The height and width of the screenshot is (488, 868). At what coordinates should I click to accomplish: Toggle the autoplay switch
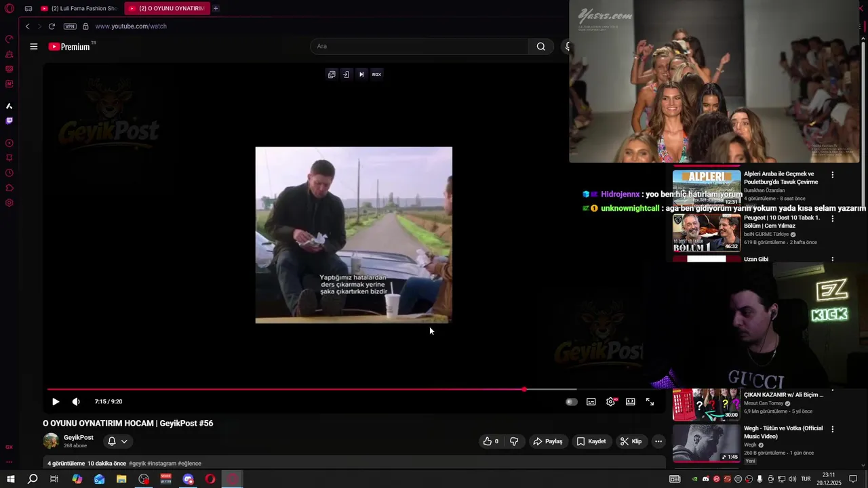click(x=571, y=402)
